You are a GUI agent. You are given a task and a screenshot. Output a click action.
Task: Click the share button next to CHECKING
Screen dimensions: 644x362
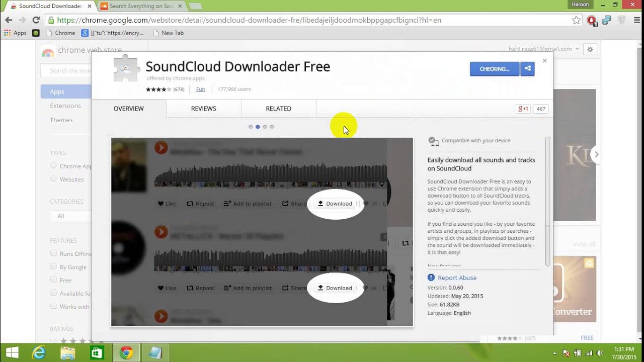(x=527, y=69)
